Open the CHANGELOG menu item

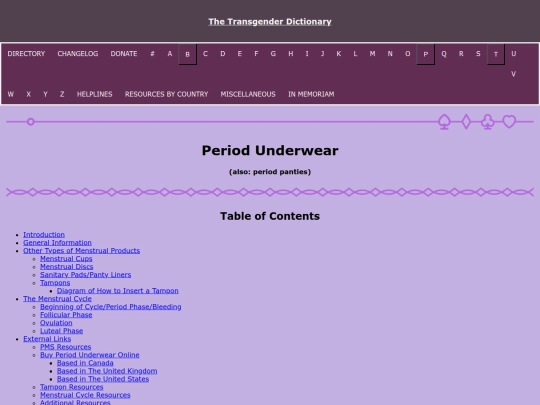77,54
